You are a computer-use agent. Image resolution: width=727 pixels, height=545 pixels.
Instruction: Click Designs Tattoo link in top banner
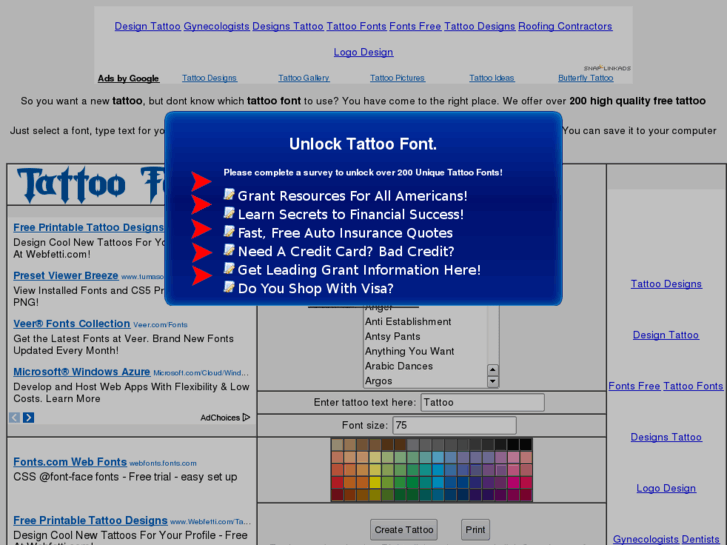point(288,26)
